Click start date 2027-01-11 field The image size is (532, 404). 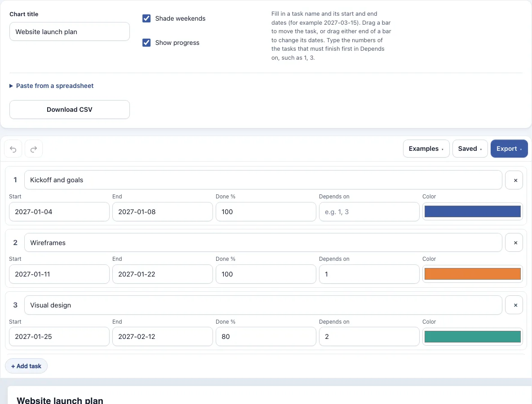[x=59, y=274]
